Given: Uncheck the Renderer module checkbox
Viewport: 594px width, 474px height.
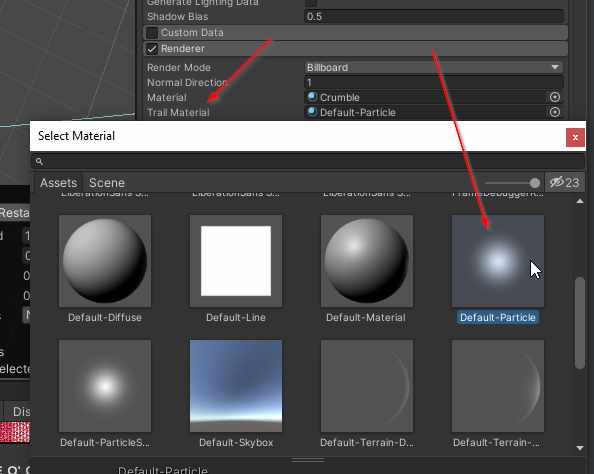Looking at the screenshot, I should click(x=152, y=49).
